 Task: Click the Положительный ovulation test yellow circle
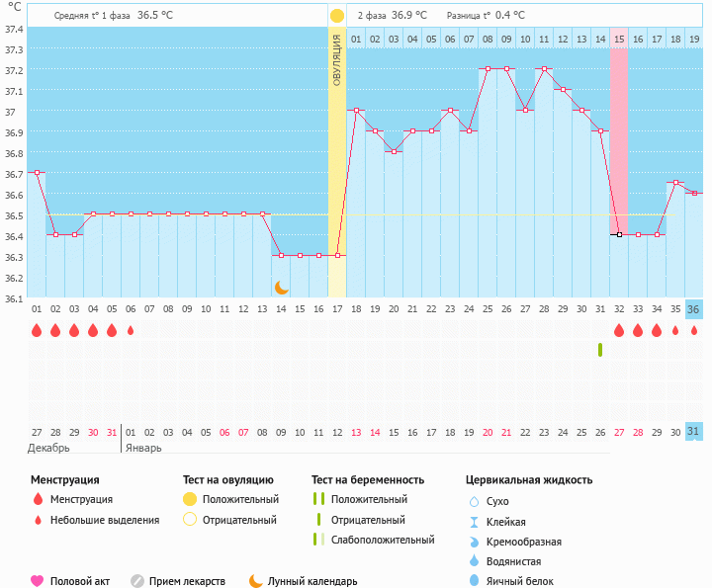190,499
